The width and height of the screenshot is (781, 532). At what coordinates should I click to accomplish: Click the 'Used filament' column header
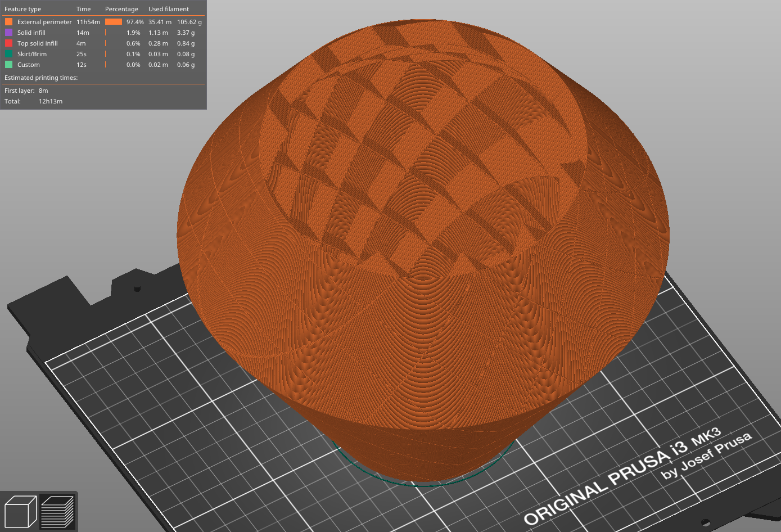[x=169, y=9]
